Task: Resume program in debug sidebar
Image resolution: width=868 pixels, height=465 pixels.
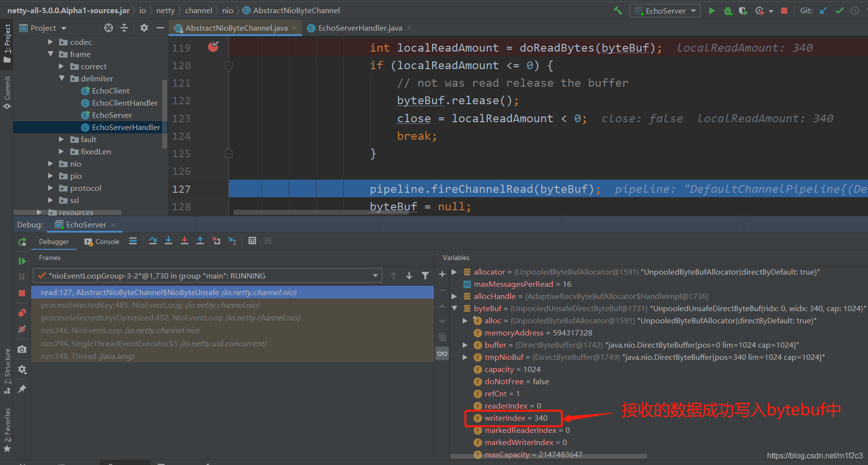Action: point(22,261)
